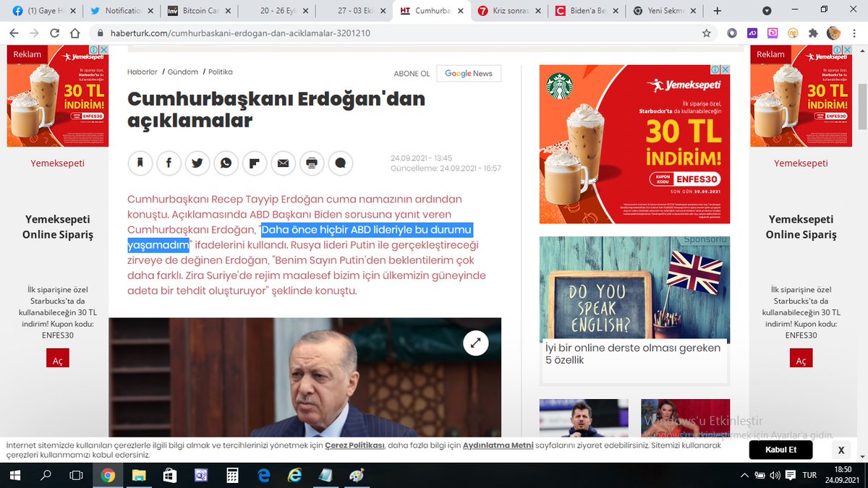
Task: Open the article comments bubble
Action: [x=340, y=163]
